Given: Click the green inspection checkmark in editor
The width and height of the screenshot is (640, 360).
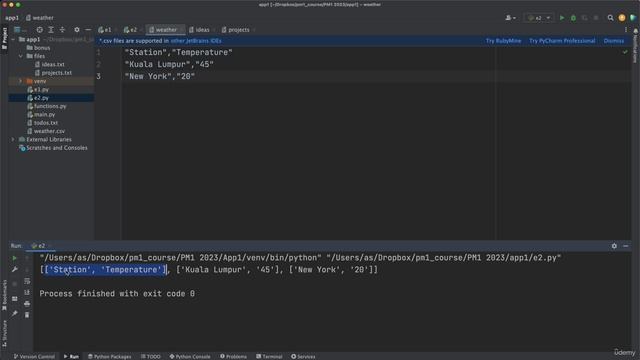Looking at the screenshot, I should [x=625, y=52].
